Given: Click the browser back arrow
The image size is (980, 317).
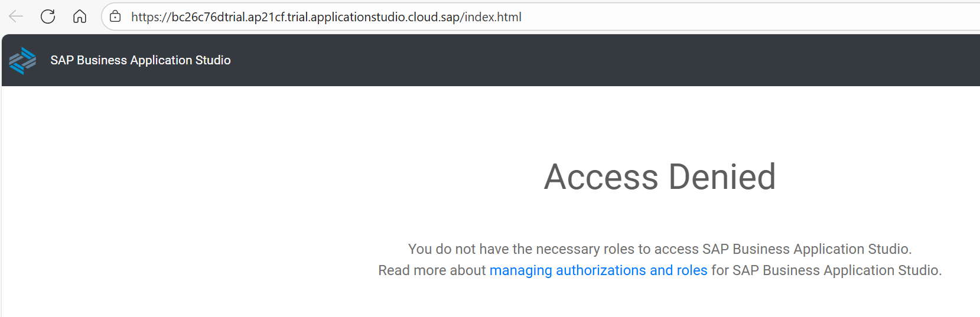Looking at the screenshot, I should click(x=16, y=17).
